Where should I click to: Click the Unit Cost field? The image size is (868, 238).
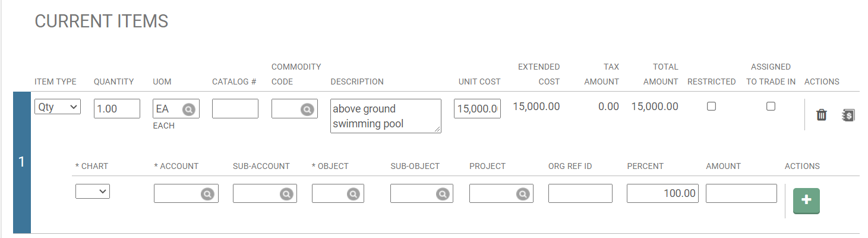pos(476,109)
